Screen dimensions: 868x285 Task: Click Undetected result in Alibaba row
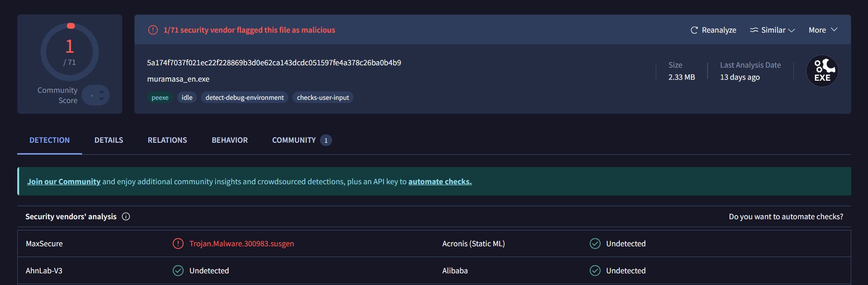(x=626, y=271)
